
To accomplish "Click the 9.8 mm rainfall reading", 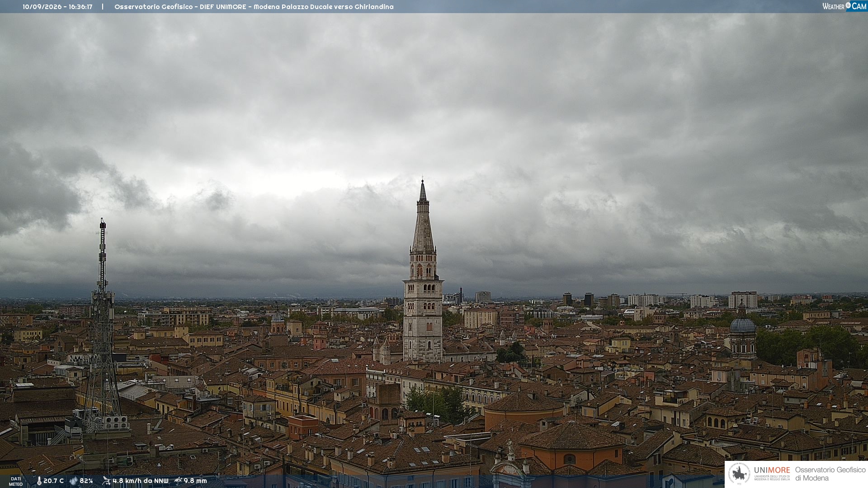I will pyautogui.click(x=195, y=481).
